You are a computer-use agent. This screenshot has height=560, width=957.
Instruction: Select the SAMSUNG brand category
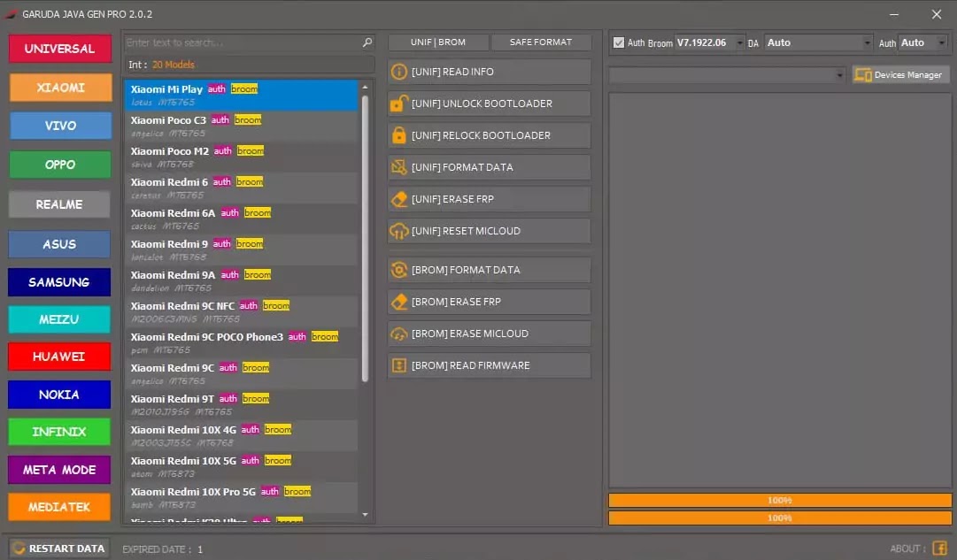pos(59,282)
